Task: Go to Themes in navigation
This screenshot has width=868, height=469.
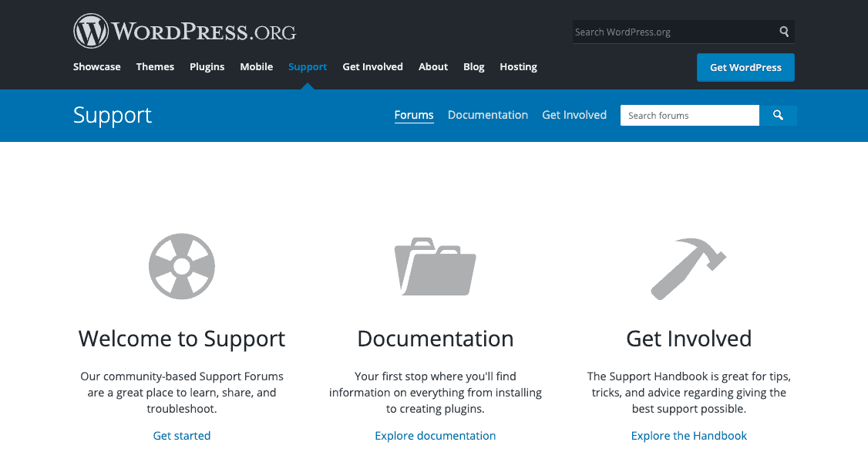Action: [155, 66]
